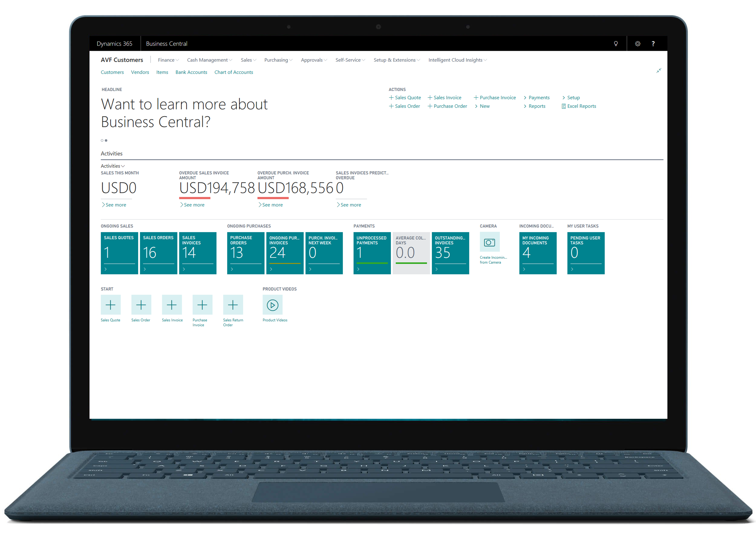Image resolution: width=756 pixels, height=549 pixels.
Task: Open My Incoming Documents tile
Action: point(538,253)
